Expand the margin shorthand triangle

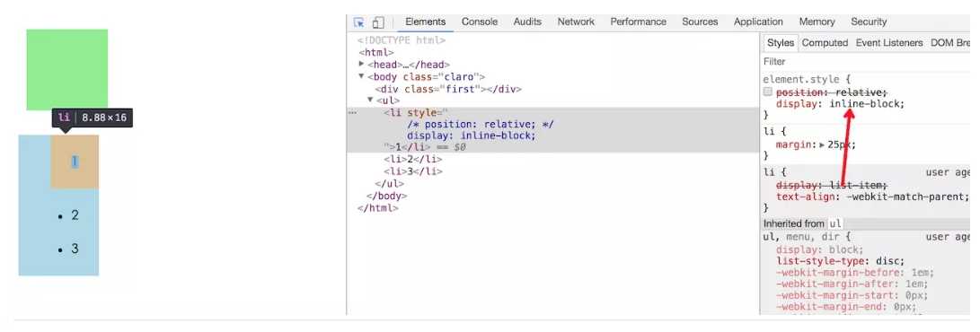[822, 144]
